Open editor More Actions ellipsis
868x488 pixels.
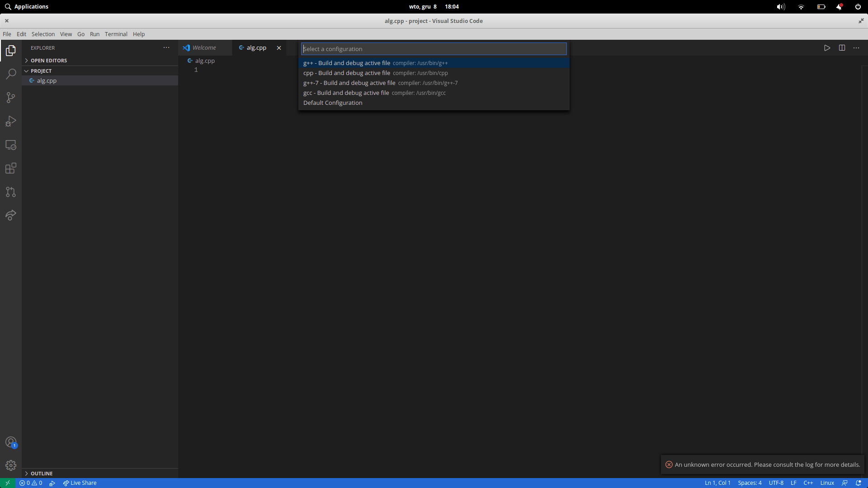pyautogui.click(x=856, y=48)
